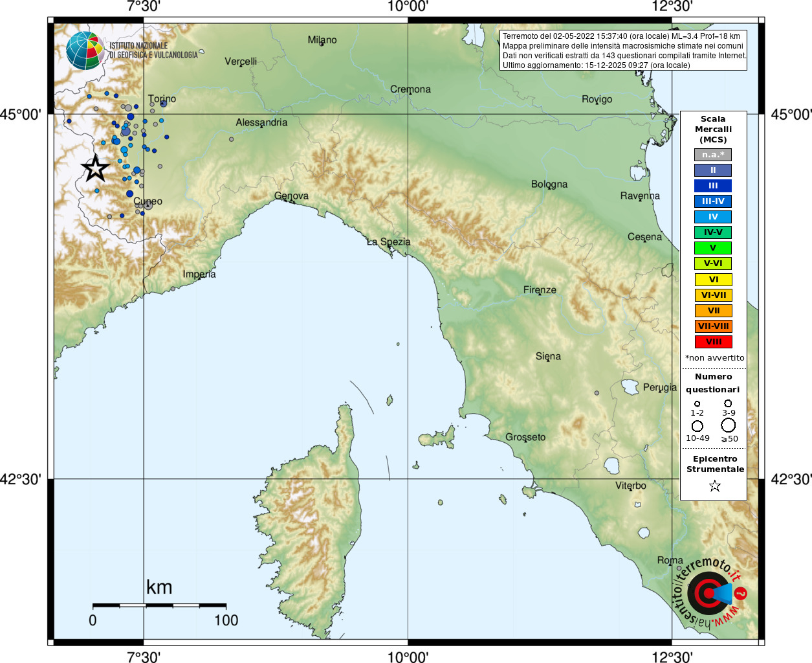Click the Rovigo city label
This screenshot has width=812, height=663.
pos(597,100)
